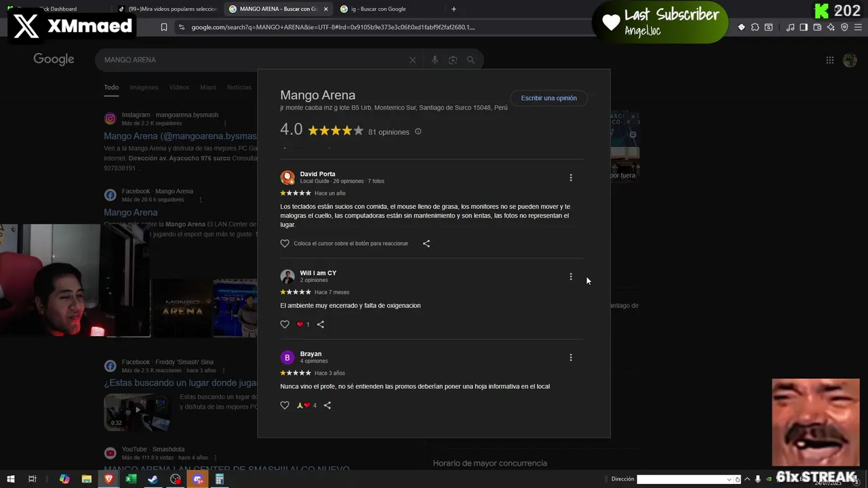Image resolution: width=868 pixels, height=488 pixels.
Task: Show info about the 81 opiniones rating
Action: point(418,131)
